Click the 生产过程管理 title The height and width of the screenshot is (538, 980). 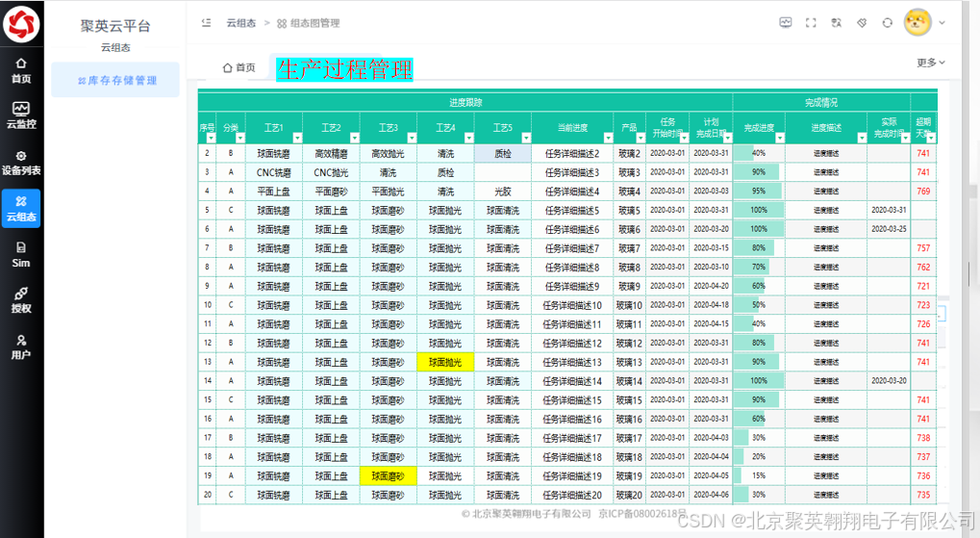coord(344,69)
